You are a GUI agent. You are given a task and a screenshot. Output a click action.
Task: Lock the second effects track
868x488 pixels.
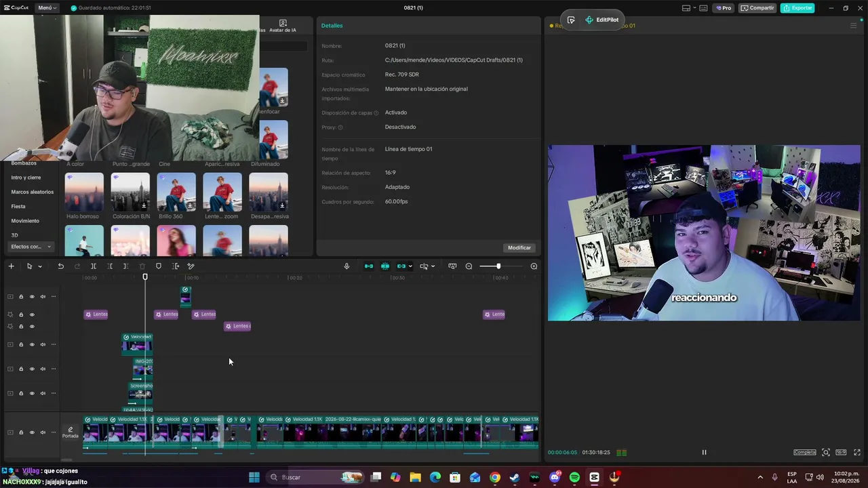click(x=21, y=327)
